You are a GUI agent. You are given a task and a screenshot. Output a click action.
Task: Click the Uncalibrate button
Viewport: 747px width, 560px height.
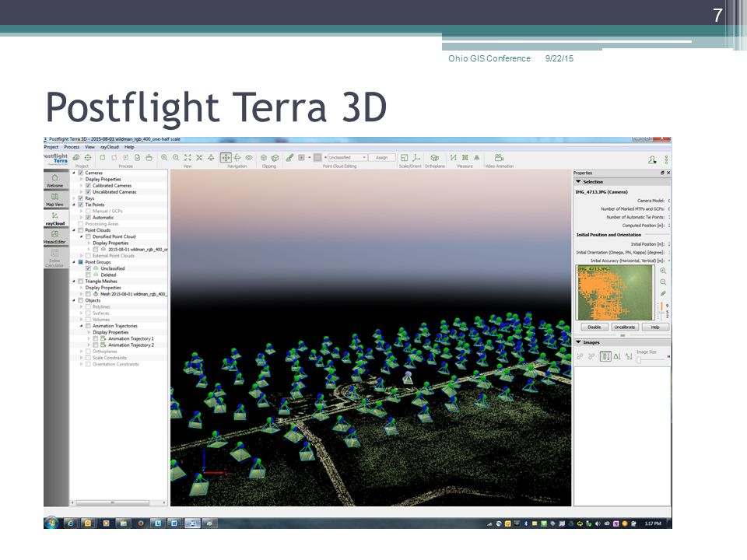tap(625, 327)
